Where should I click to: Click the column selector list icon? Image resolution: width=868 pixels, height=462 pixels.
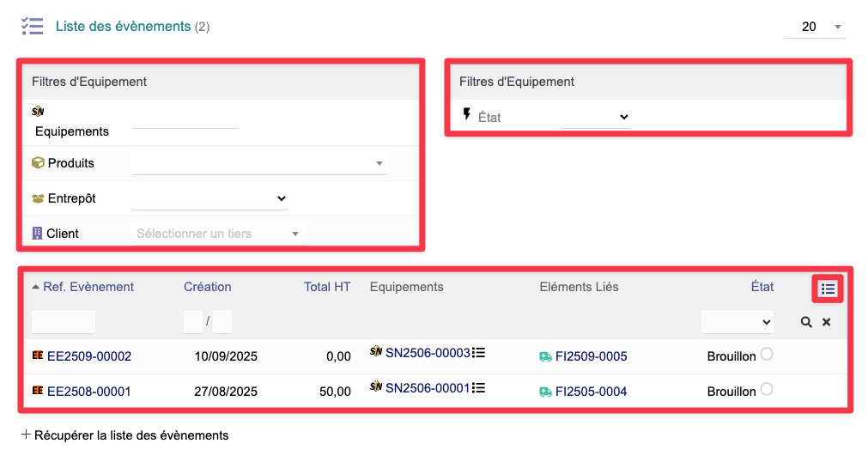click(828, 289)
